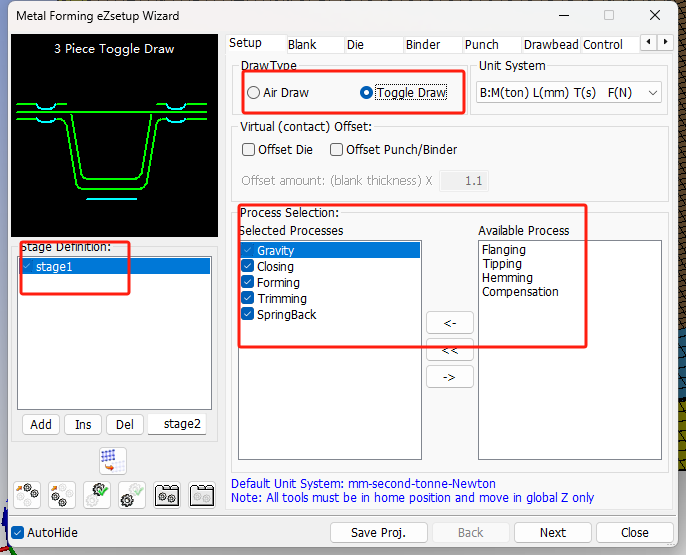Select Hemming in Available Process list
The image size is (686, 555).
click(507, 278)
